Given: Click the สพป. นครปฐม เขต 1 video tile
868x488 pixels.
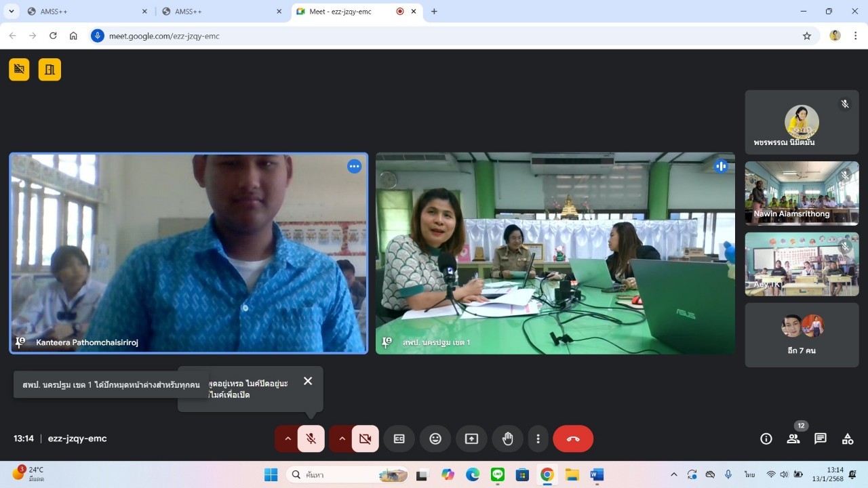Looking at the screenshot, I should [555, 253].
